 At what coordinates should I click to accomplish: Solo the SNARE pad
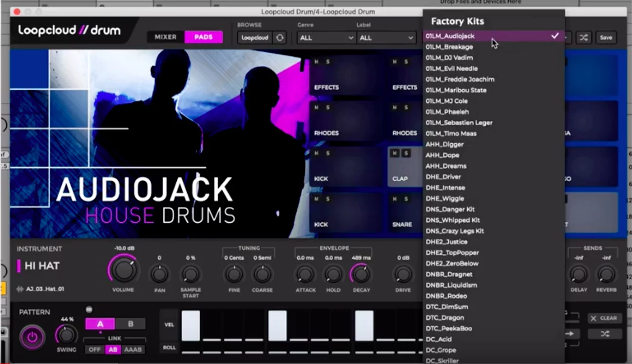pos(406,199)
